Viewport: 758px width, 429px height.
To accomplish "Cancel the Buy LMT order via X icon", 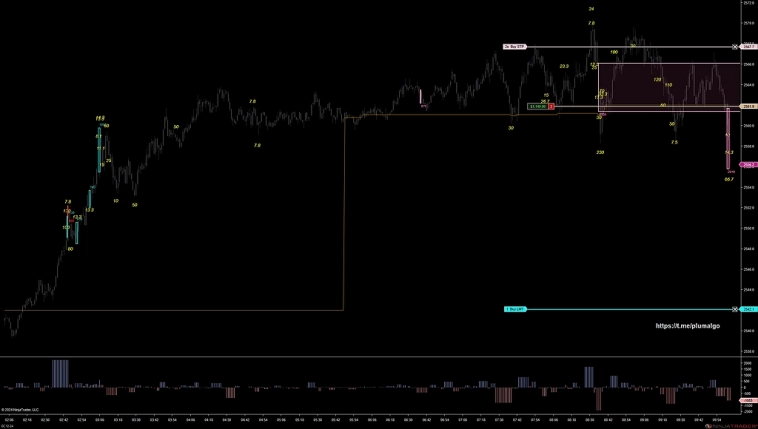I will pos(735,309).
